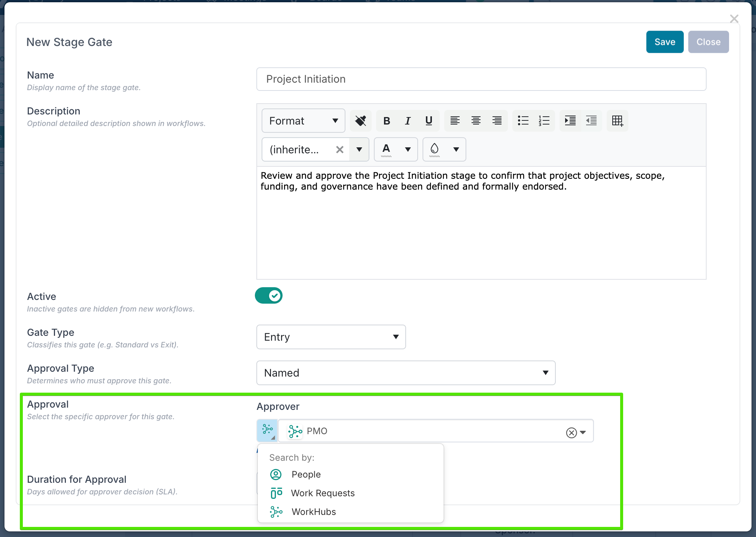The width and height of the screenshot is (756, 537).
Task: Increase indent of description text
Action: 570,121
